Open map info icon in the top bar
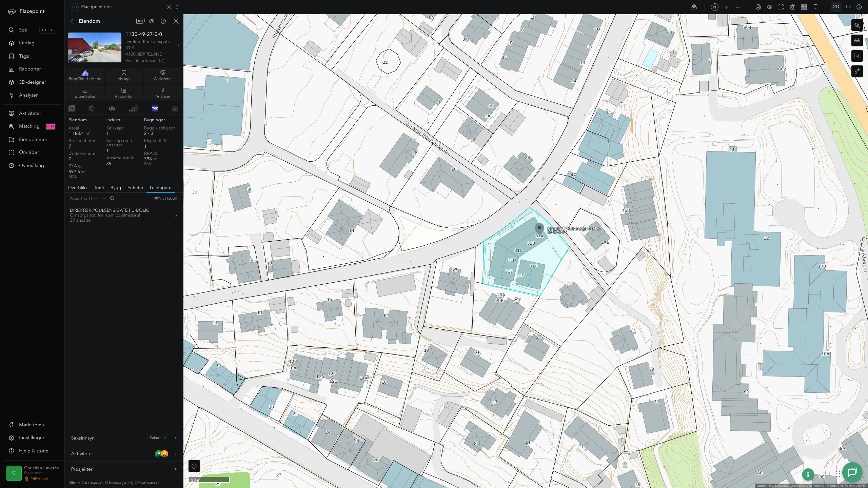868x488 pixels. pos(859,7)
